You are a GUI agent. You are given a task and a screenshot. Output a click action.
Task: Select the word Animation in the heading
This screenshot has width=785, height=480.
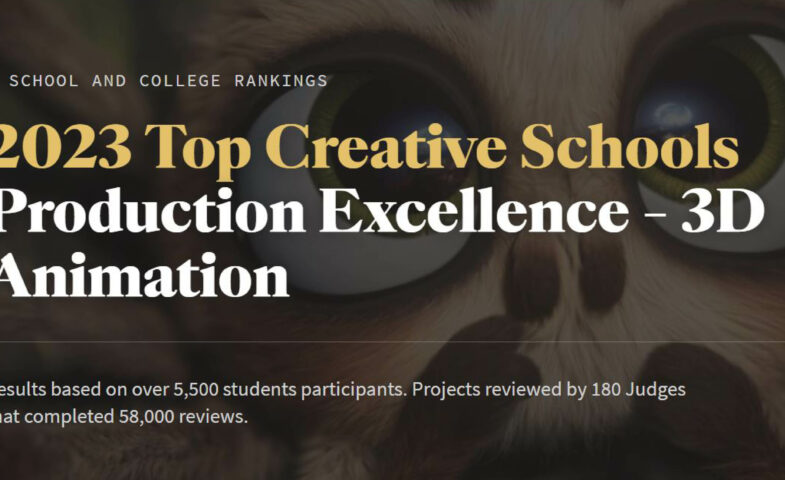tap(144, 275)
